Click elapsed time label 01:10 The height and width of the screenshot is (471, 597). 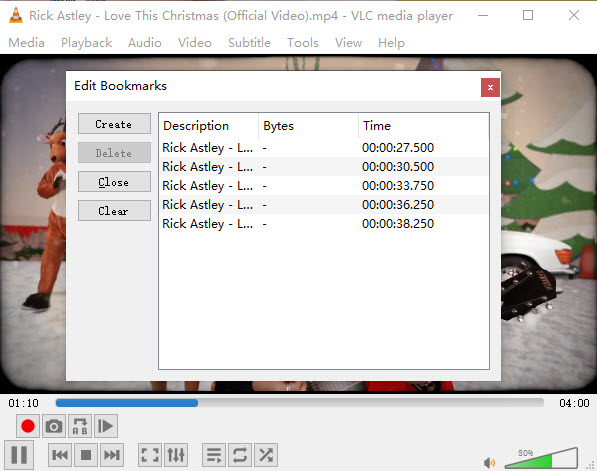(24, 403)
